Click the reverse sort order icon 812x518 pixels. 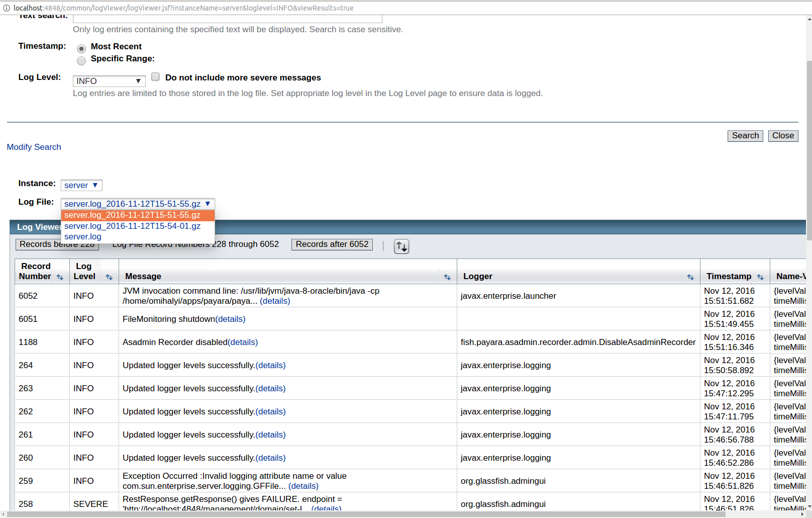(x=401, y=246)
